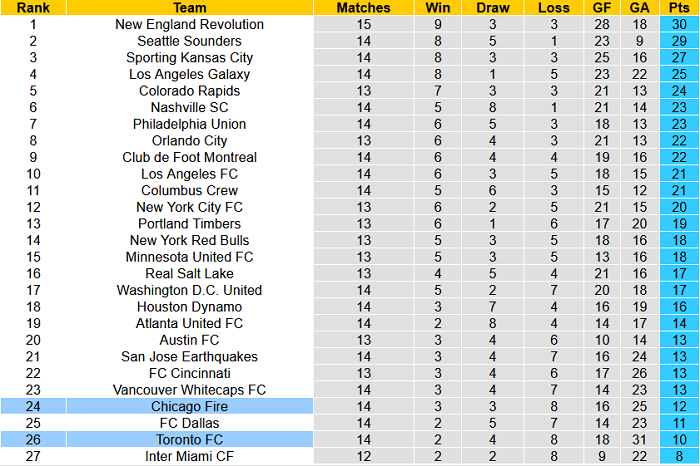Click the Loss column header

pyautogui.click(x=553, y=7)
